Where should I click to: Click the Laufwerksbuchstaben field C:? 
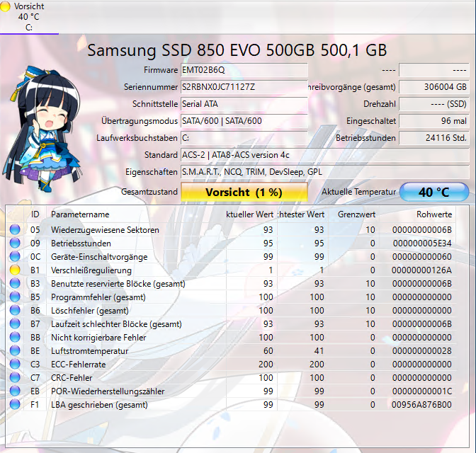click(244, 138)
